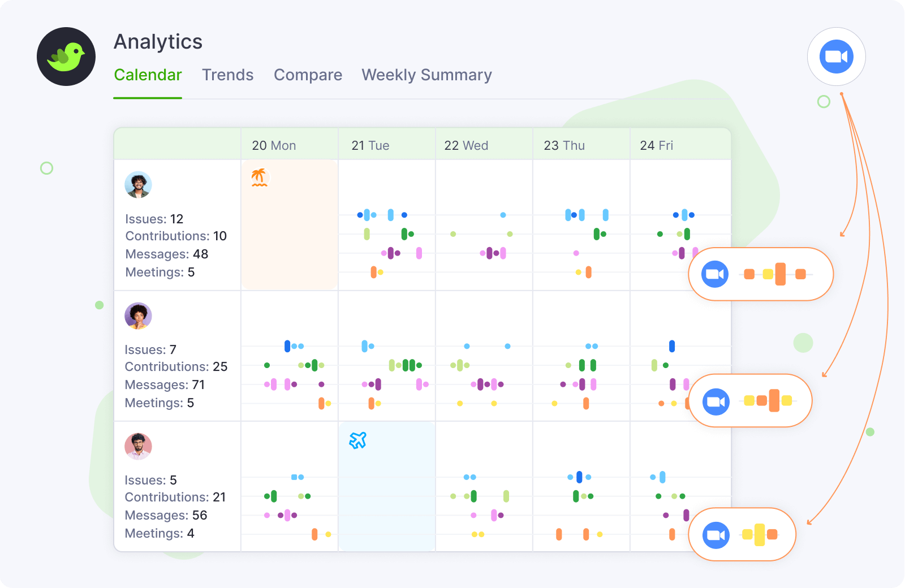905x588 pixels.
Task: Switch to the Trends tab
Action: tap(227, 75)
